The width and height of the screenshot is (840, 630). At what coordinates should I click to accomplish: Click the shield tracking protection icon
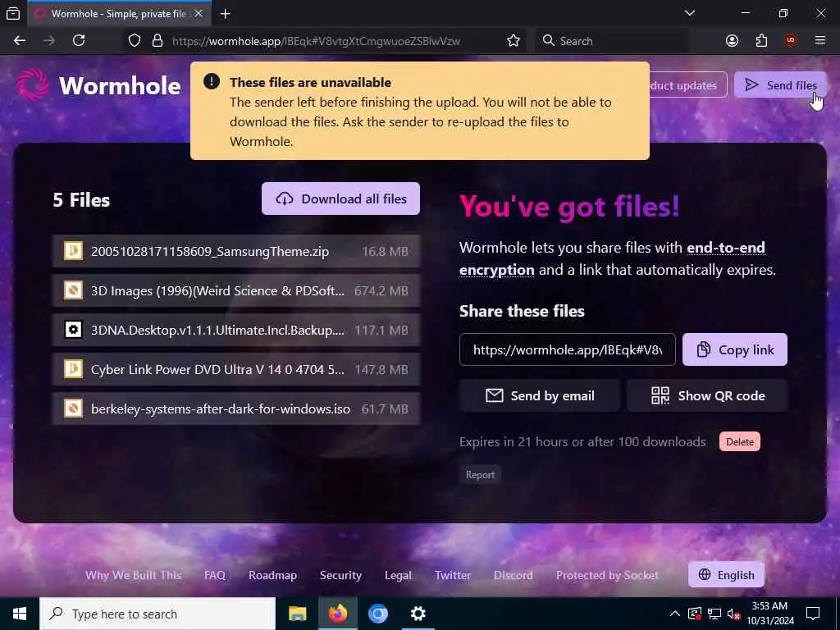pyautogui.click(x=135, y=41)
